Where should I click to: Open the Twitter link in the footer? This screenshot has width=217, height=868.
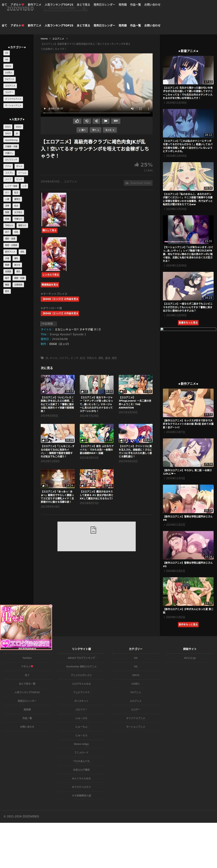click(x=27, y=658)
